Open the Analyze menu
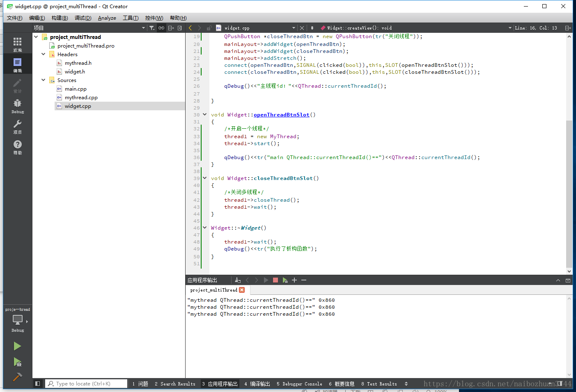Viewport: 576px width, 392px height. (107, 18)
